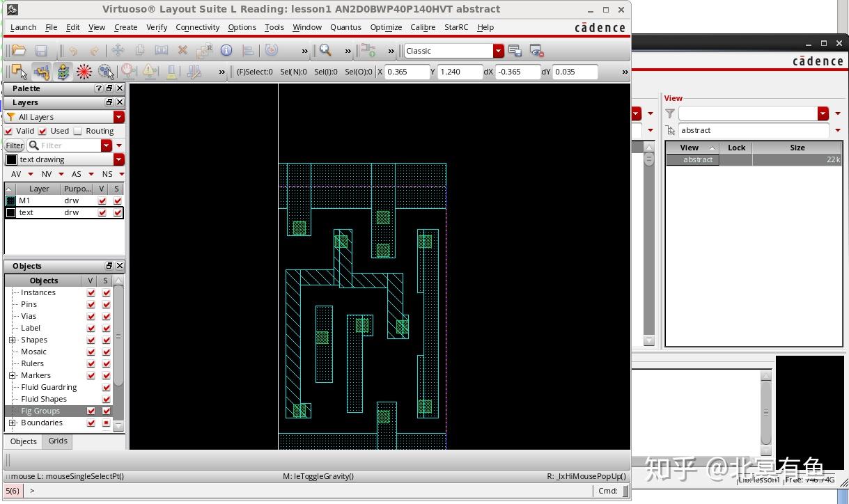Open the layer filter funnel icon

(10, 116)
